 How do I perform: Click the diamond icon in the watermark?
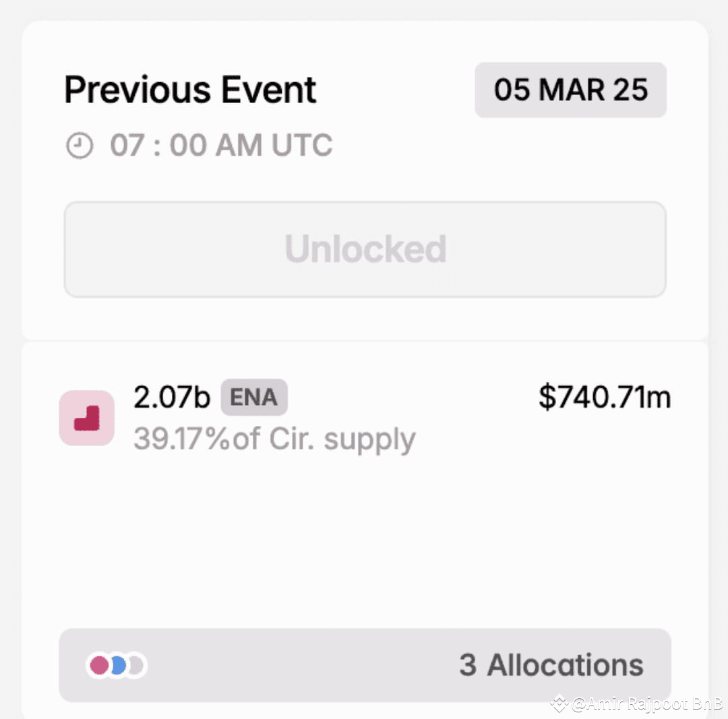(x=558, y=705)
